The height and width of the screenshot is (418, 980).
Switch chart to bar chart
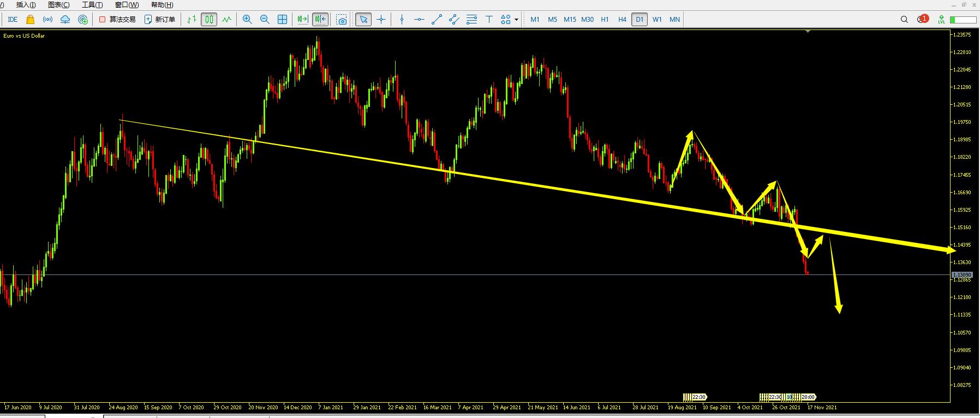192,20
